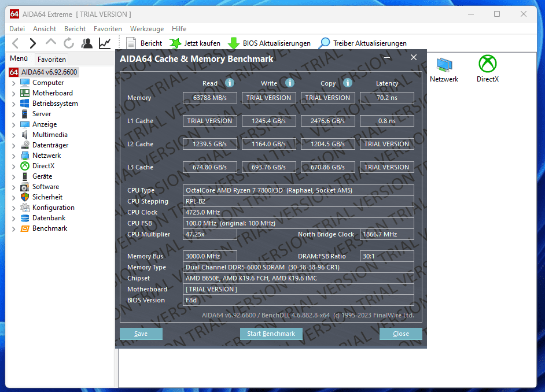Screen dimensions: 545x392
Task: Expand the Benchmark tree node
Action: [13, 229]
